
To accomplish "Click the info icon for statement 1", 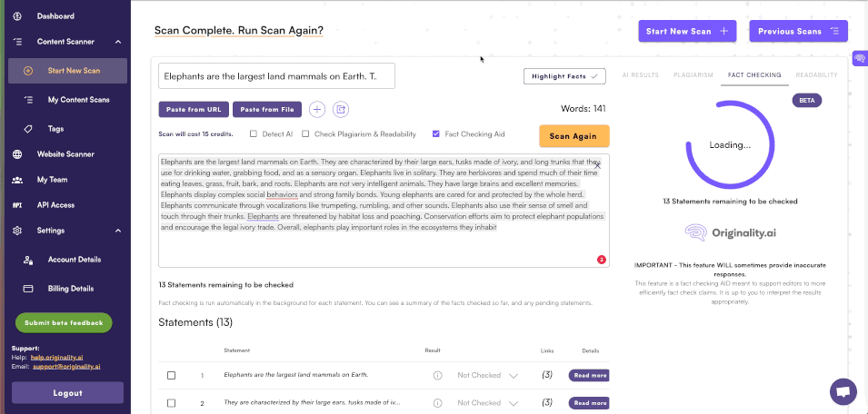I will pos(437,375).
